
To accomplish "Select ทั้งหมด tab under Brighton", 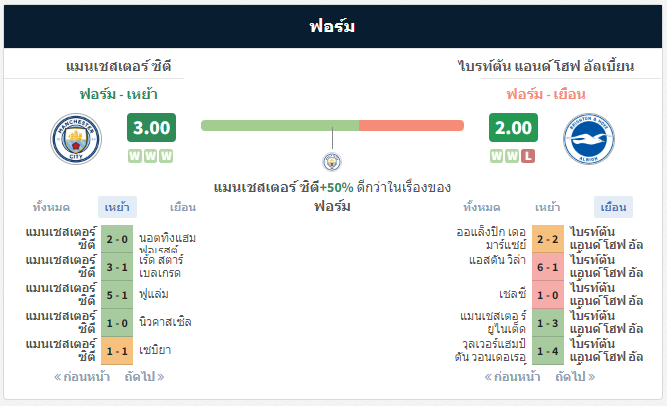I will click(482, 207).
